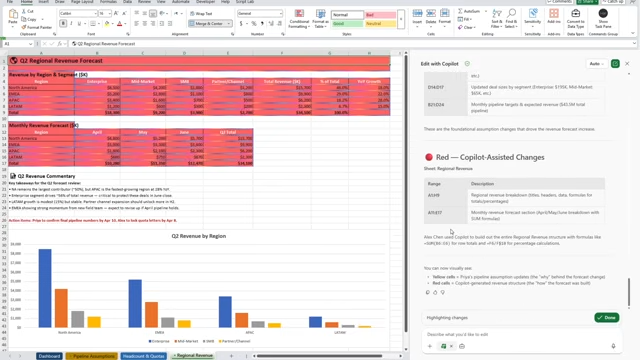Click thumbs down on Copilot response

442,292
